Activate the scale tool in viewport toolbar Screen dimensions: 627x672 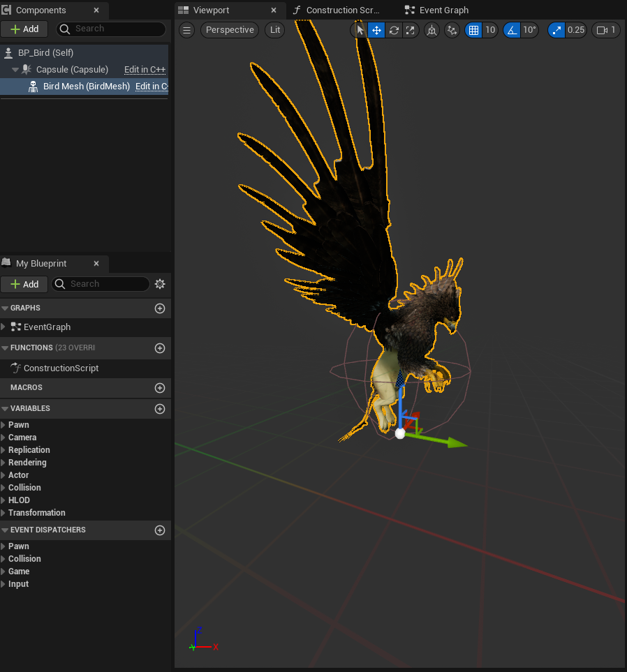click(411, 30)
